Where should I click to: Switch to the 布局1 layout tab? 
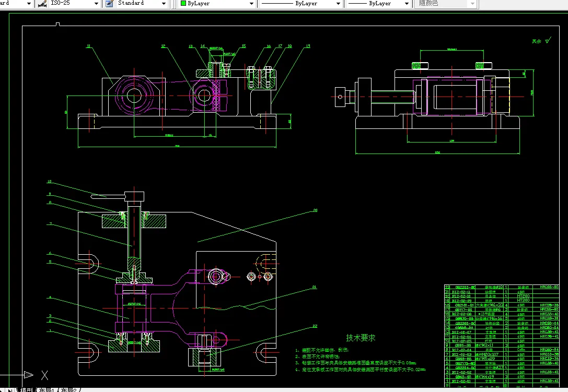(47, 390)
